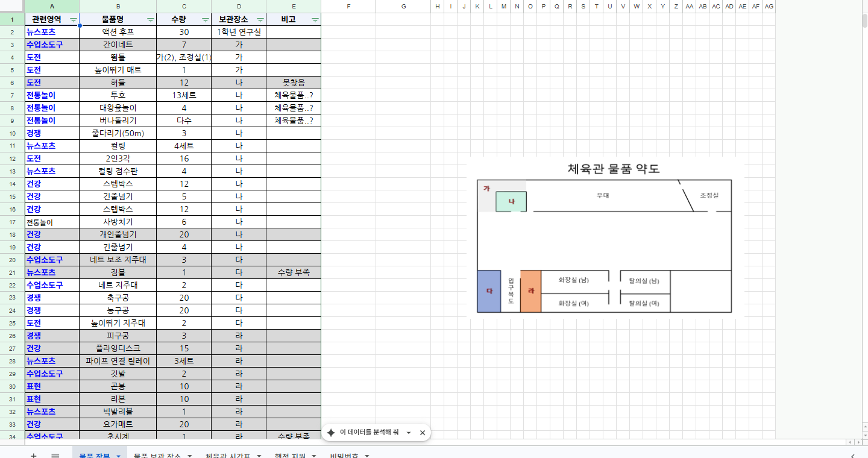Screen dimensions: 868x458
Task: Switch to the 행정 지원 sheet tab
Action: (290, 455)
